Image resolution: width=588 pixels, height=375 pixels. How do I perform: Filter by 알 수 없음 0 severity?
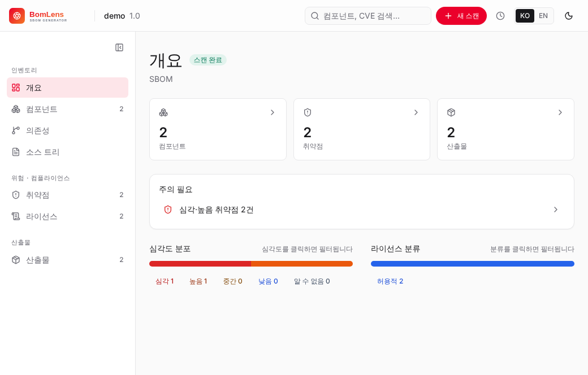pyautogui.click(x=312, y=281)
